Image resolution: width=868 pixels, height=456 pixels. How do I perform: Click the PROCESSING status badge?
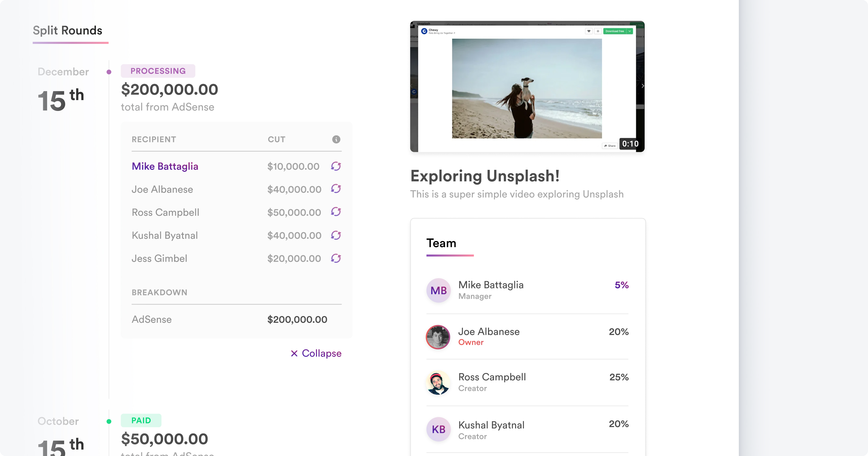tap(158, 71)
